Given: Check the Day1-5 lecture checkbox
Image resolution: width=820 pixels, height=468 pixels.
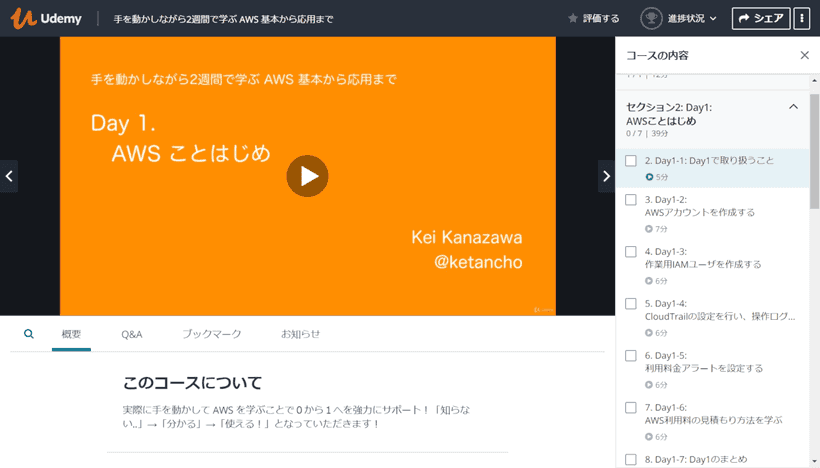Looking at the screenshot, I should click(x=631, y=356).
